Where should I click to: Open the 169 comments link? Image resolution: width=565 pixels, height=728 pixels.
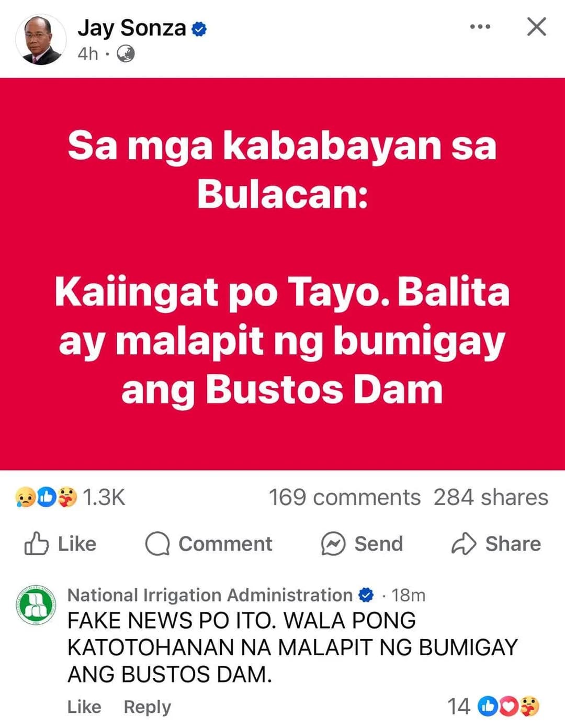(x=344, y=497)
